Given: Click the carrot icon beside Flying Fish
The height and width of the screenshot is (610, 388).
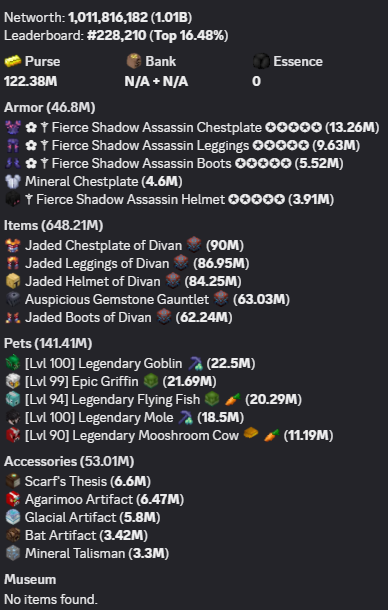Looking at the screenshot, I should tap(233, 399).
